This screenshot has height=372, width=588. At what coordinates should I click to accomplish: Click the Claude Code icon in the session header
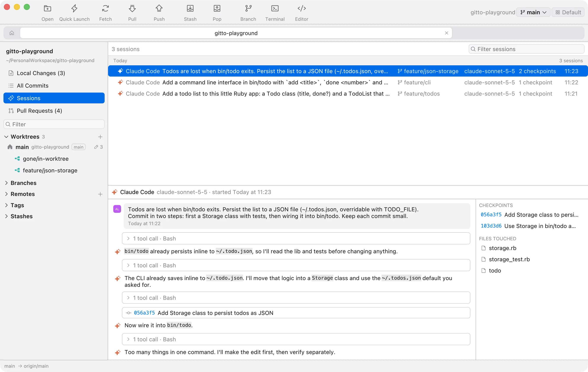115,192
